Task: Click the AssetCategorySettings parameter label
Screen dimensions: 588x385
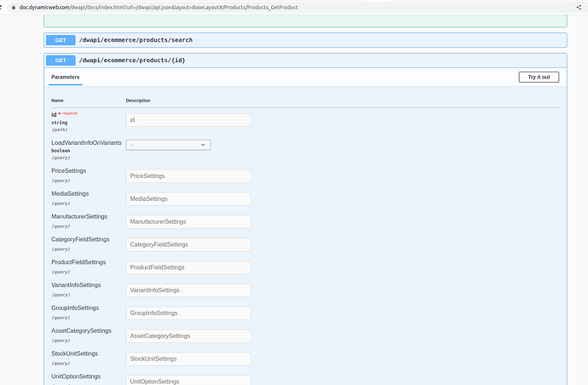Action: [81, 331]
